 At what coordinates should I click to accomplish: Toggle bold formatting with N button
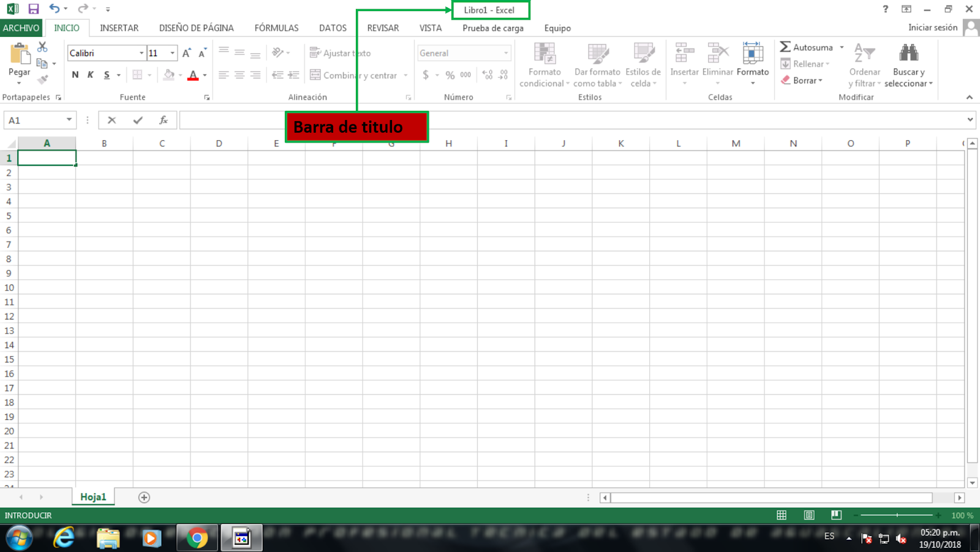75,74
